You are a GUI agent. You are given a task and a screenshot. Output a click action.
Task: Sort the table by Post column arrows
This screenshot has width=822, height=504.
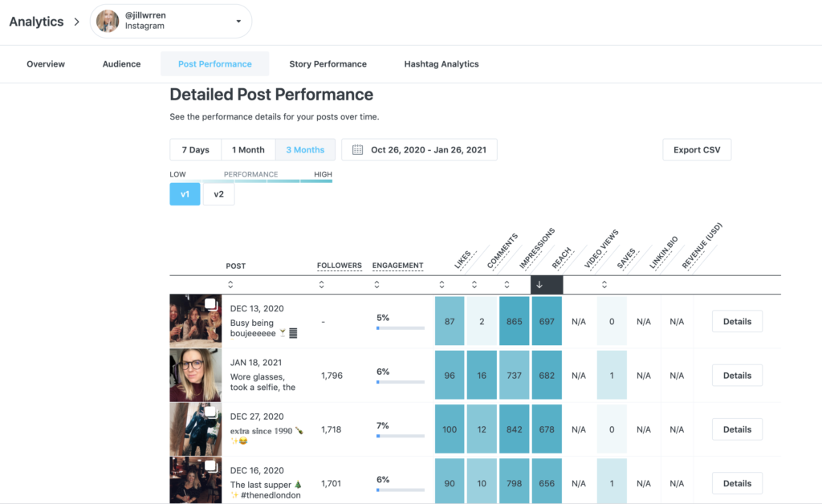[230, 285]
